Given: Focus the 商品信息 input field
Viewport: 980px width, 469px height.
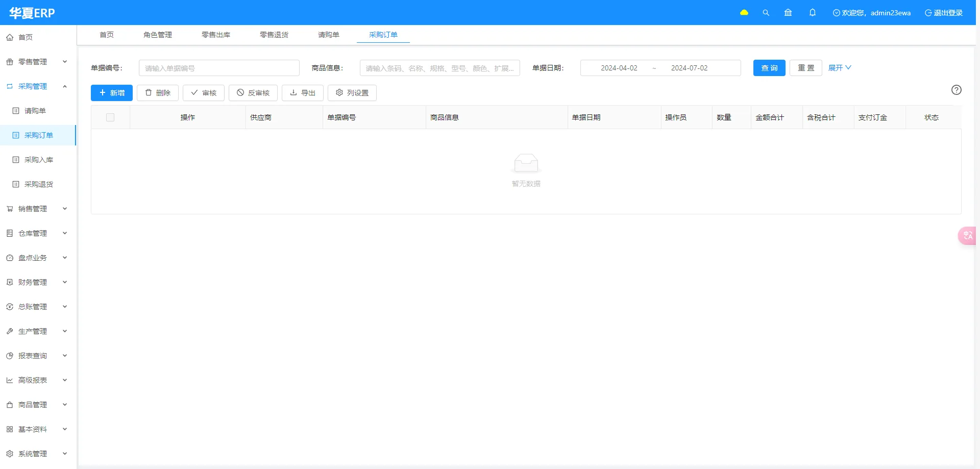Looking at the screenshot, I should click(x=440, y=68).
